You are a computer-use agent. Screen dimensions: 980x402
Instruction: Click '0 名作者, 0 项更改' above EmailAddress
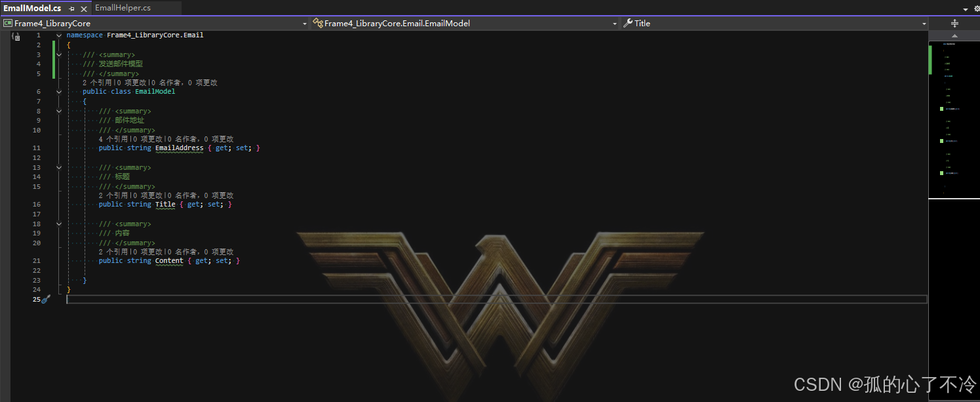[201, 140]
